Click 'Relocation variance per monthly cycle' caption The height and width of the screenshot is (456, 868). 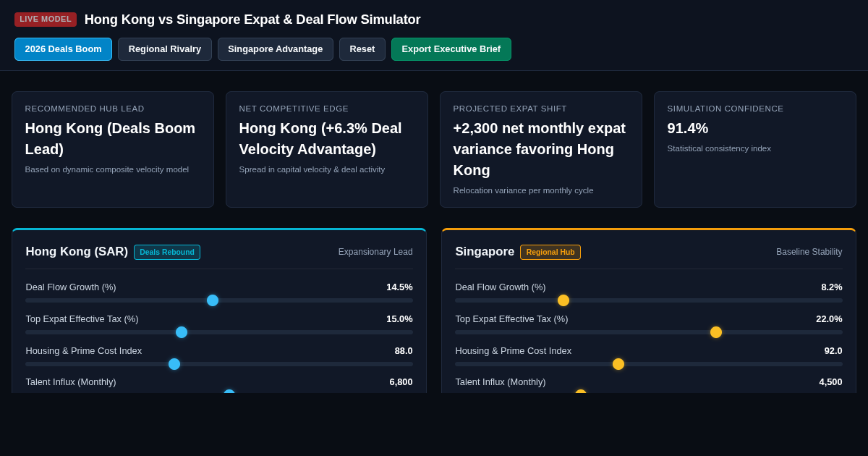[x=523, y=190]
